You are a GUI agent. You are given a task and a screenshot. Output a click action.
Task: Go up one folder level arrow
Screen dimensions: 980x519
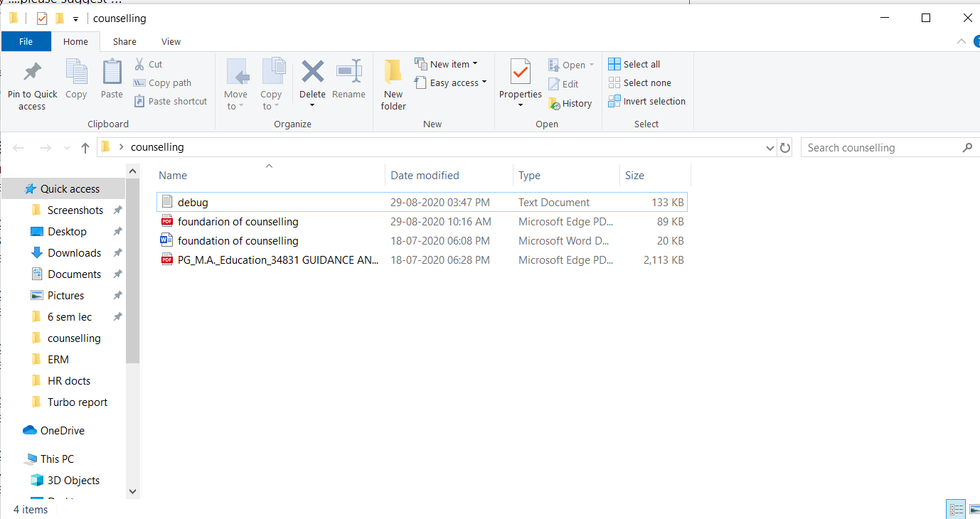[85, 148]
